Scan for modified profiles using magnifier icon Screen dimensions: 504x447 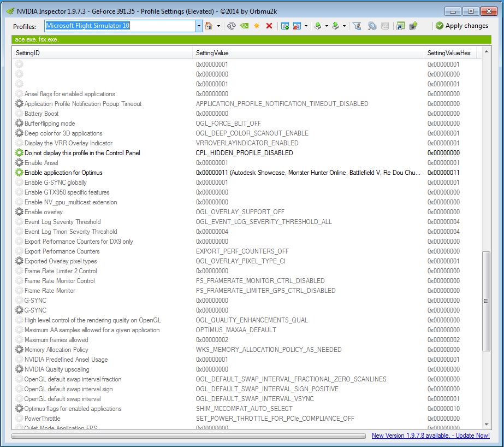372,26
